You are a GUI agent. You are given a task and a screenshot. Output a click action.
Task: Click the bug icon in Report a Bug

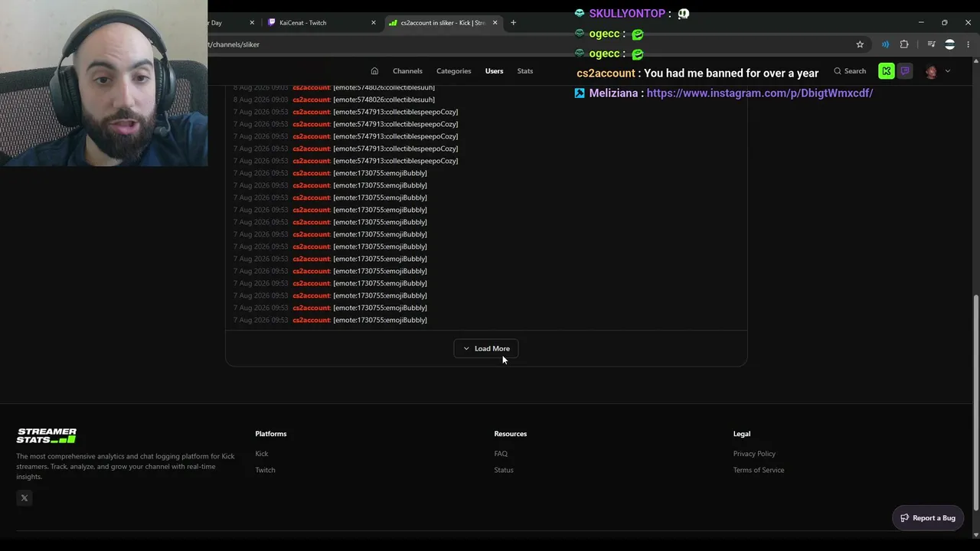[904, 518]
